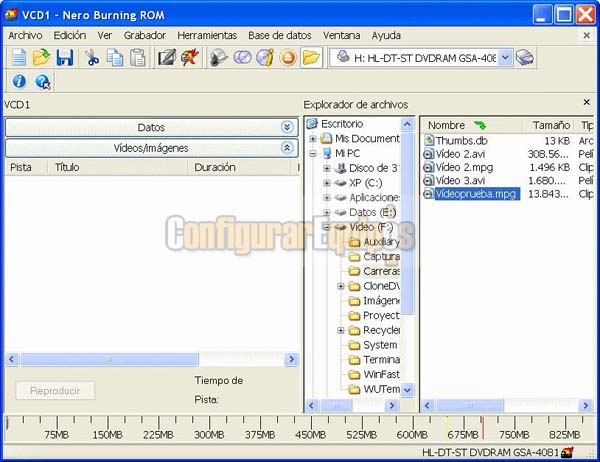Click the choose recorder icon beside the drive list
600x462 pixels.
coord(525,58)
